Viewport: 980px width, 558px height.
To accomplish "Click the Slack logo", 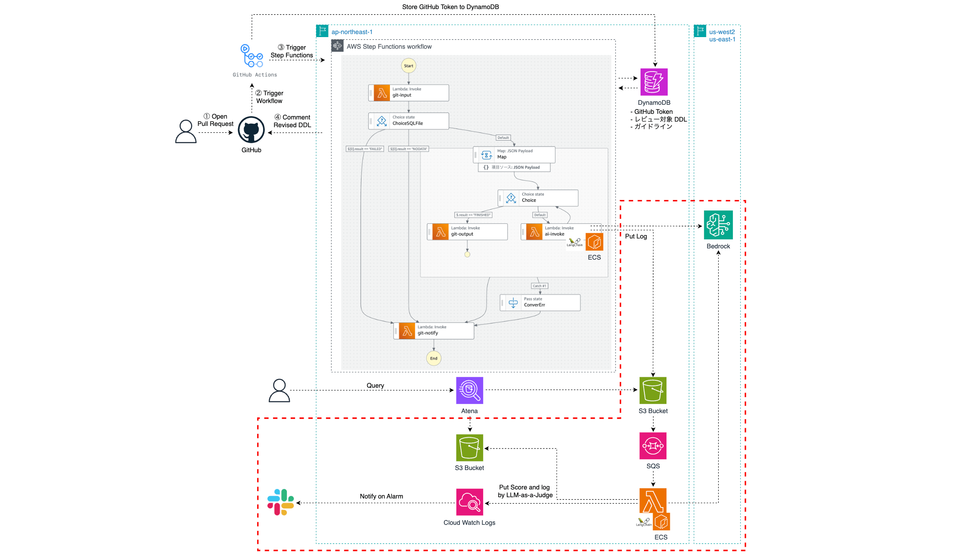I will (281, 502).
